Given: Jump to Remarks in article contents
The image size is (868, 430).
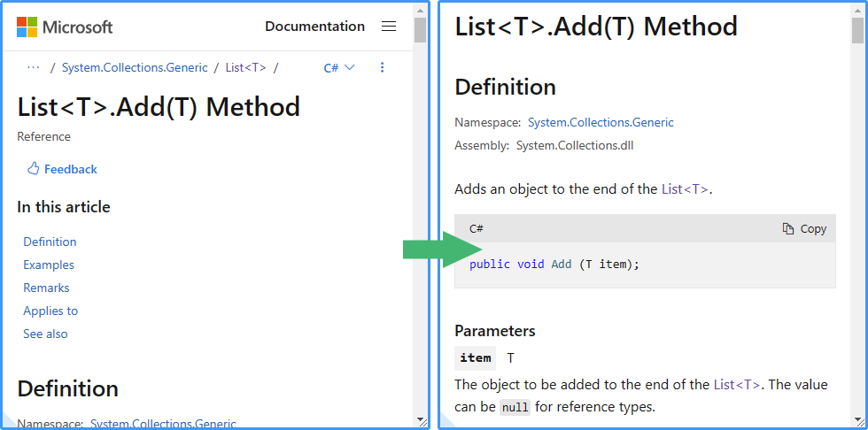Looking at the screenshot, I should pos(46,288).
